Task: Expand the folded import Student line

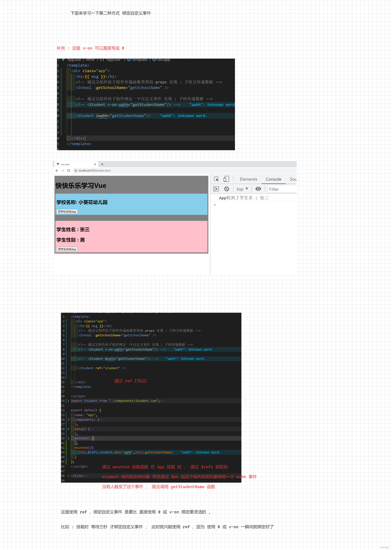Action: coord(69,401)
